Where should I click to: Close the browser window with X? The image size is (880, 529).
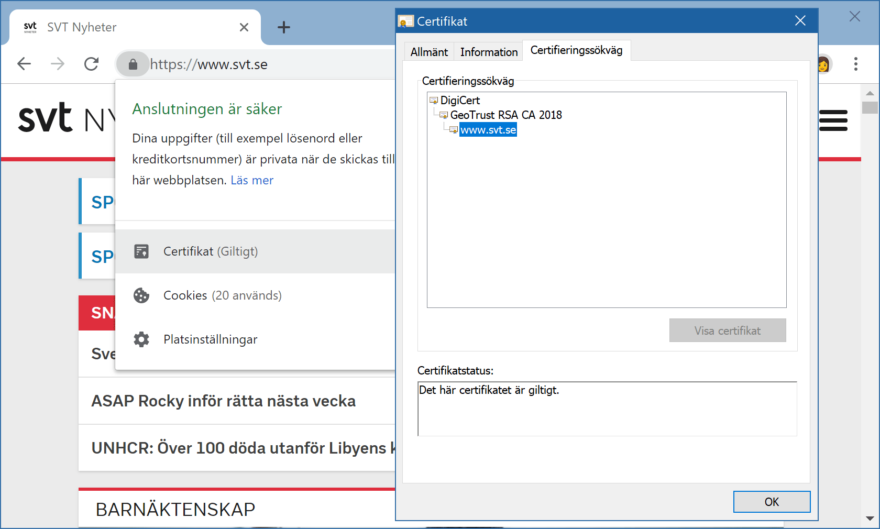coord(854,17)
